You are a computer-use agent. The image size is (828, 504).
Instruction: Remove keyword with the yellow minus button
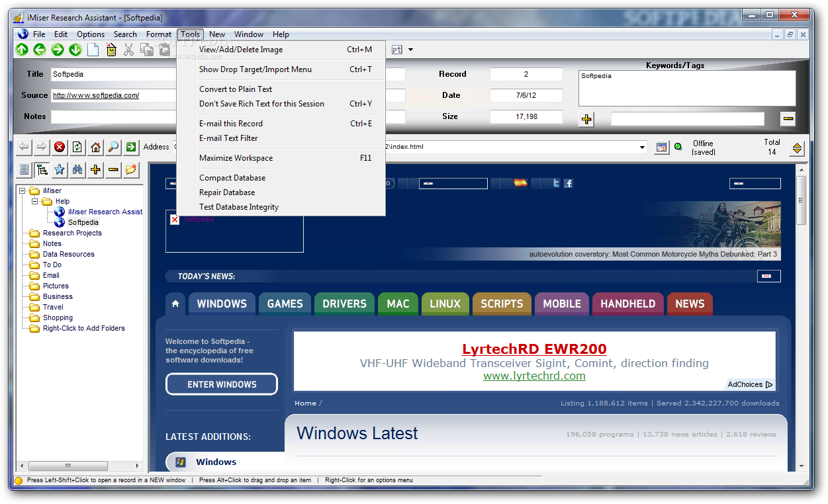(x=788, y=119)
